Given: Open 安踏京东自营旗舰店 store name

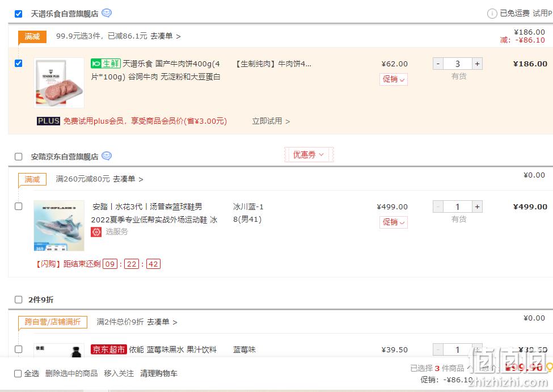Looking at the screenshot, I should pyautogui.click(x=65, y=157).
